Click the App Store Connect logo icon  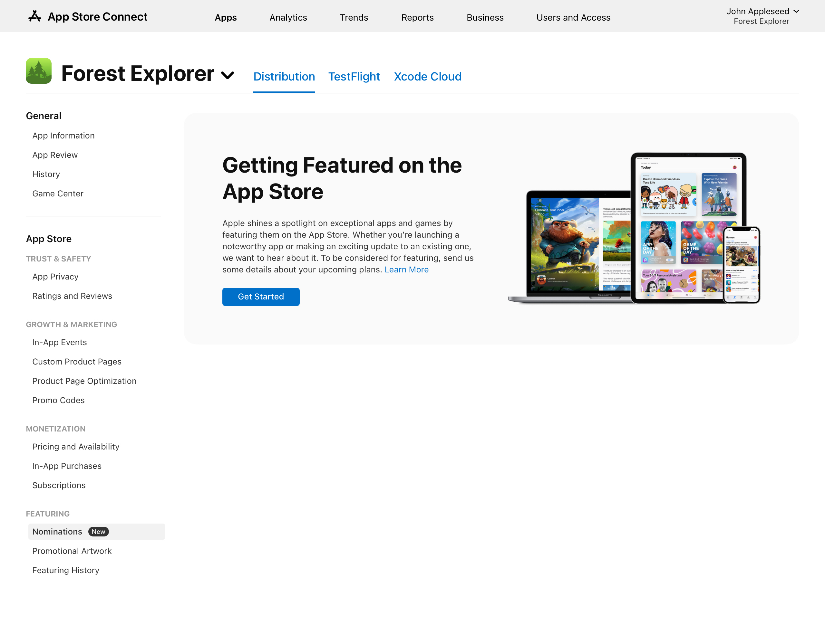[34, 17]
